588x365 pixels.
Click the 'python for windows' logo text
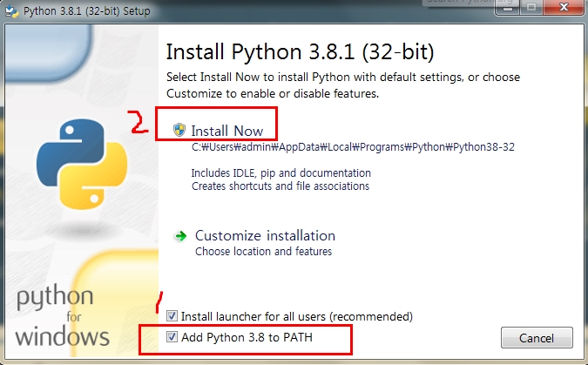(62, 316)
